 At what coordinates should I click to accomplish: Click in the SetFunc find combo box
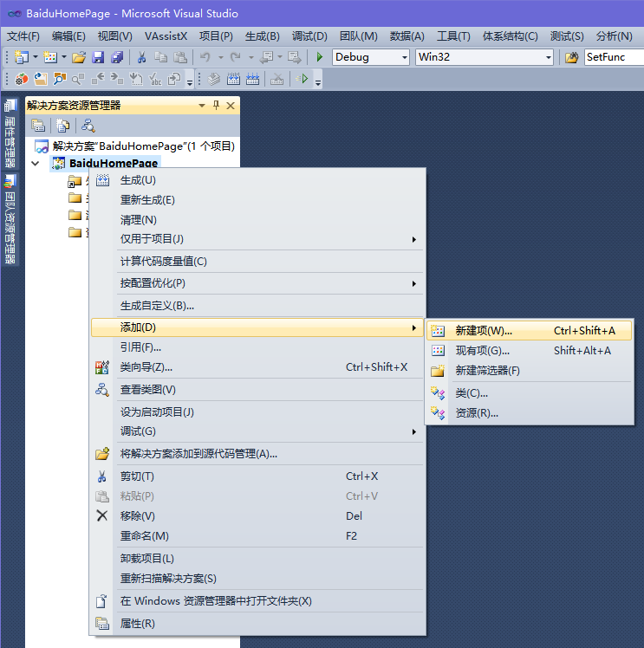click(614, 57)
